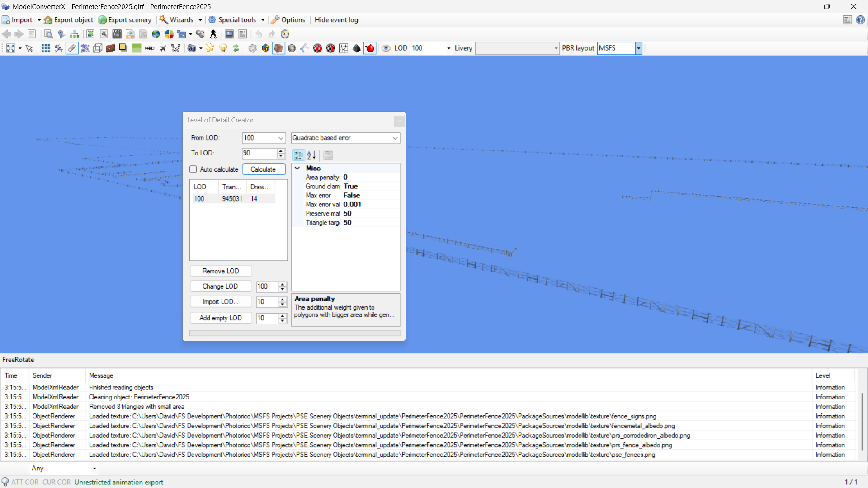
Task: Open the Special tools menu
Action: pos(236,20)
